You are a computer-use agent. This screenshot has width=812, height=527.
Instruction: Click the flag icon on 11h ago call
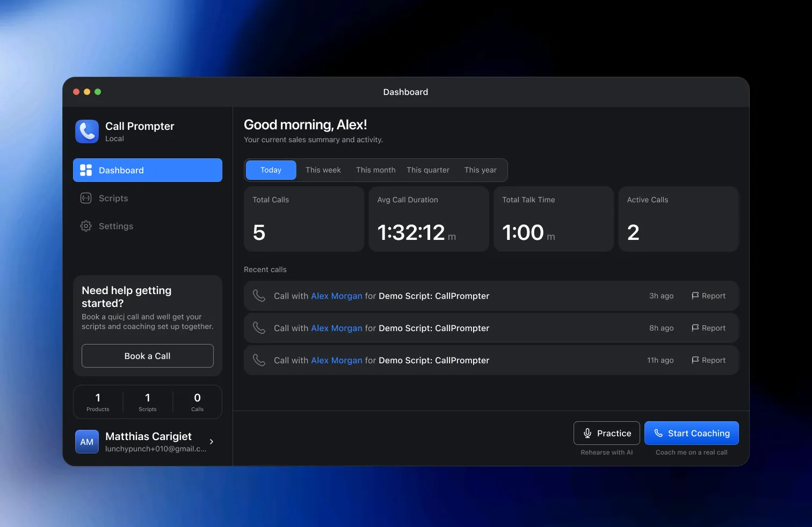[695, 360]
